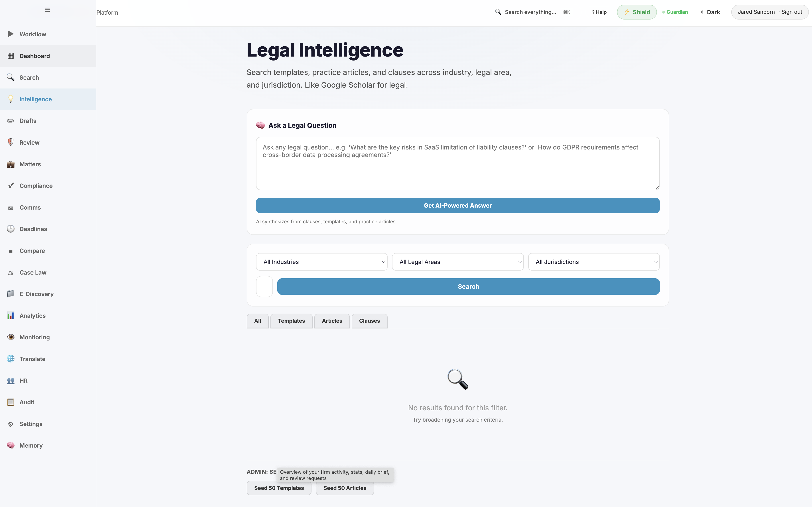The image size is (812, 507).
Task: Click the Matters briefcase icon
Action: [x=10, y=164]
